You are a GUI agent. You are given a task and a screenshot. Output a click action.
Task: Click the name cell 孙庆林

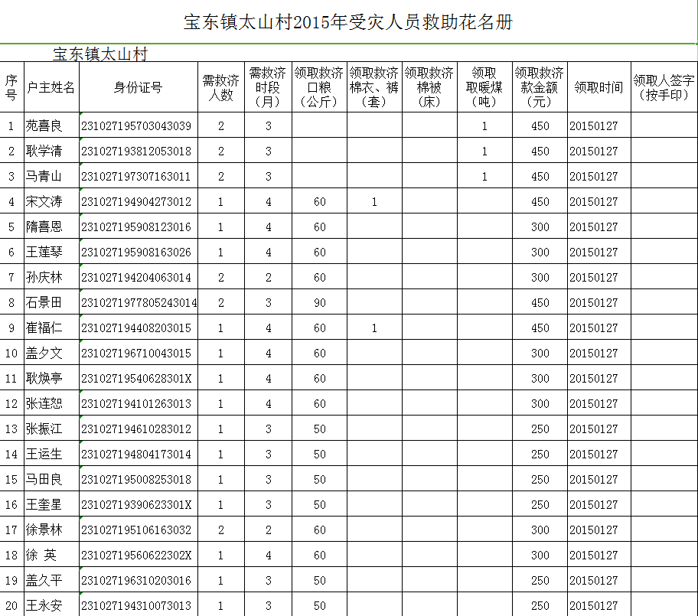(x=51, y=277)
